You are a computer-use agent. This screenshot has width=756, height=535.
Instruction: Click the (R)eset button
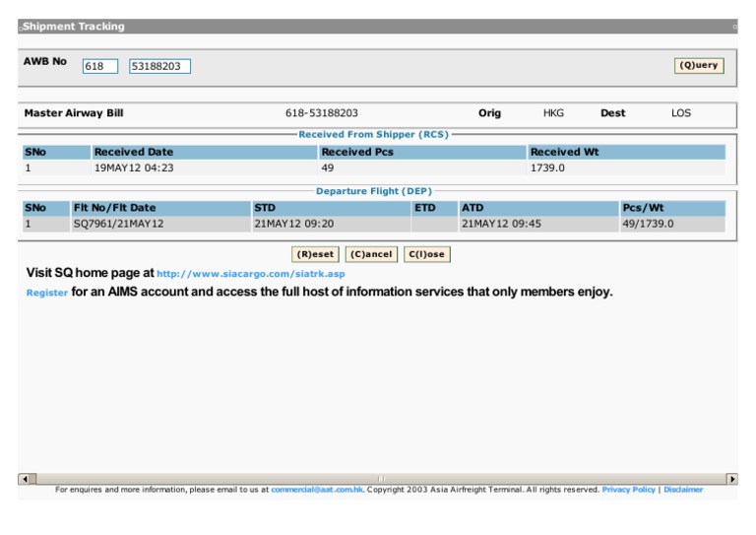pos(315,254)
